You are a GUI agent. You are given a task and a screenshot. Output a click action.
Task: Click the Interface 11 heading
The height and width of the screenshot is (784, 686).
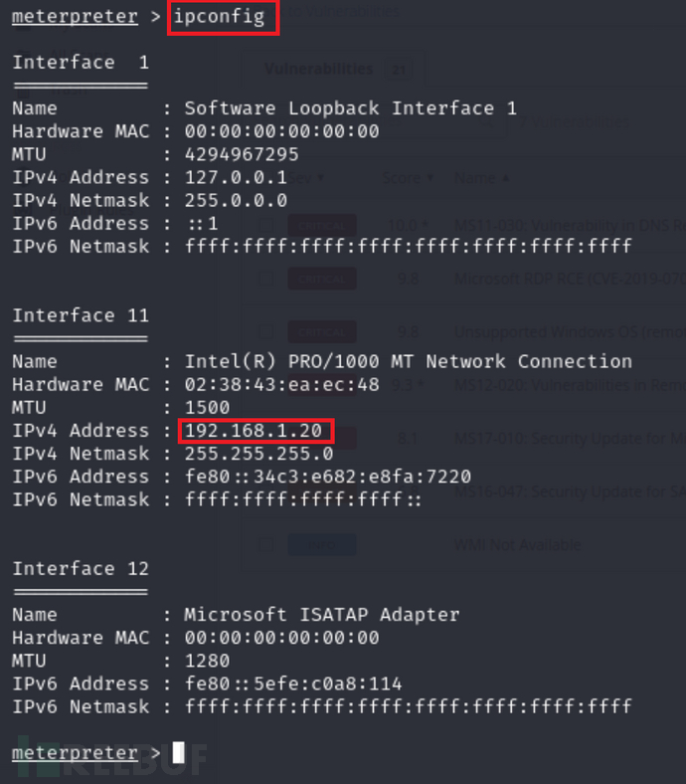pyautogui.click(x=81, y=315)
